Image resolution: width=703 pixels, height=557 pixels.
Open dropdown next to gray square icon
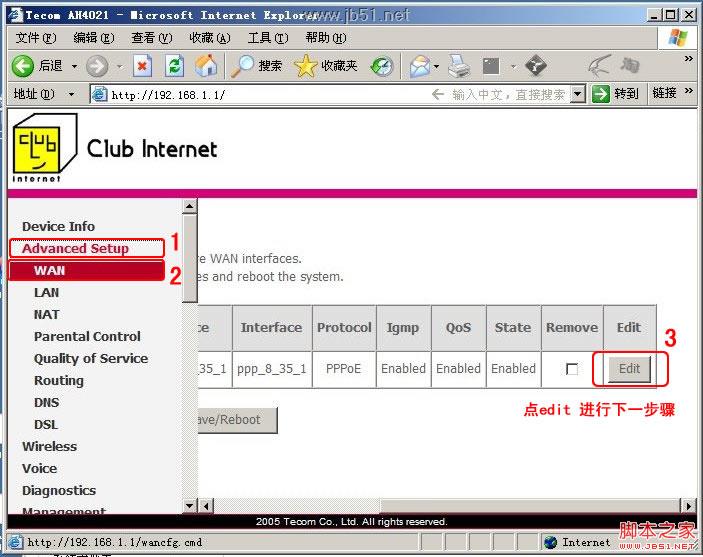[x=513, y=67]
